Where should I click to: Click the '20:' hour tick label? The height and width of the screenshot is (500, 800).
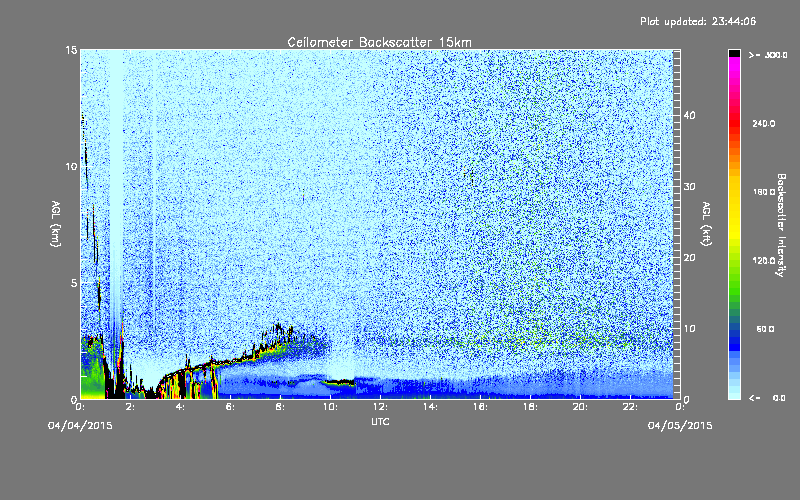point(580,407)
